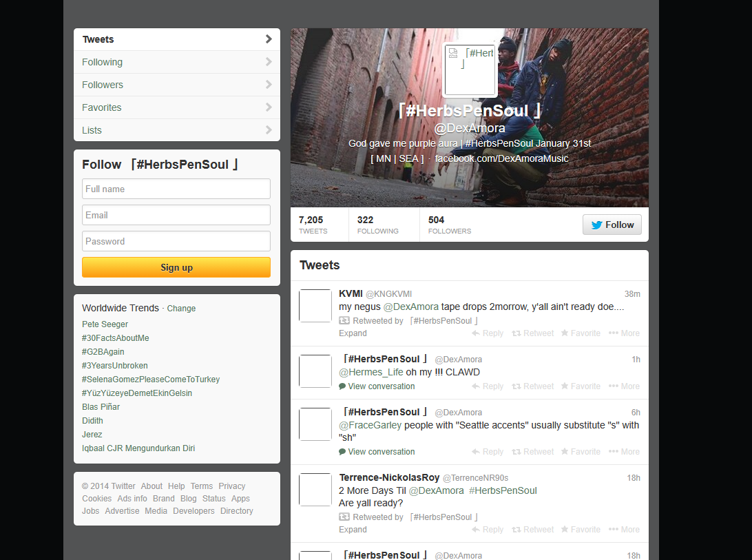The width and height of the screenshot is (752, 560).
Task: Open the @KNGKVMI profile handle
Action: 388,293
